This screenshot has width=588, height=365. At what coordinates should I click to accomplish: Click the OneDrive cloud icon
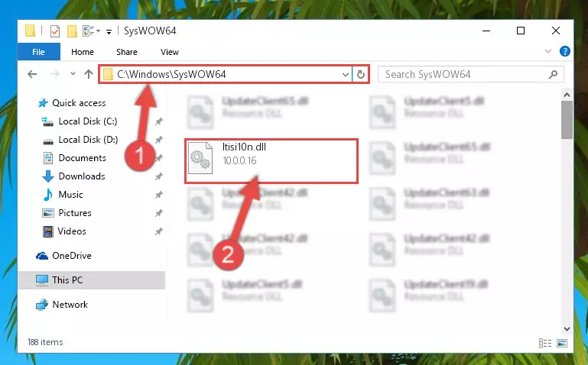(x=42, y=256)
